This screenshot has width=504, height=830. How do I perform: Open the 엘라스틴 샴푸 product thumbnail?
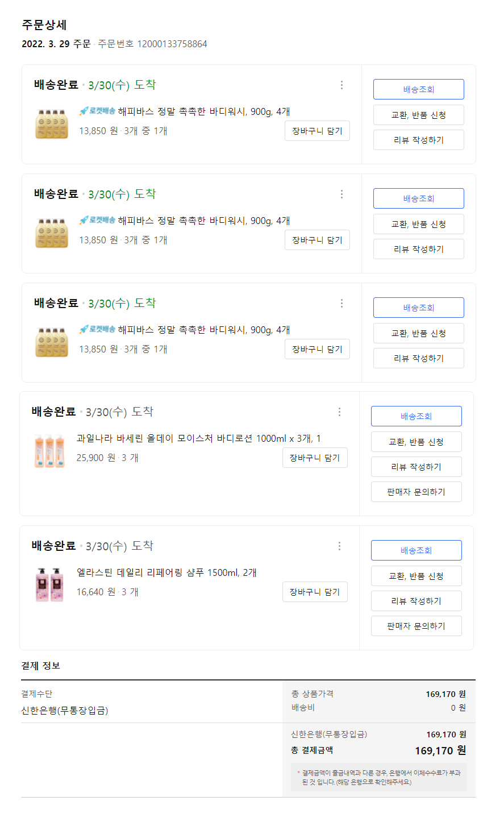[x=49, y=584]
